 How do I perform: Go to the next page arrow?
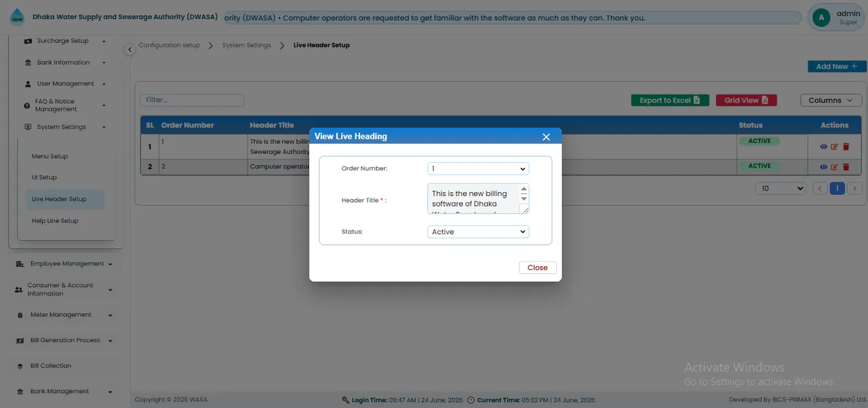click(x=855, y=188)
